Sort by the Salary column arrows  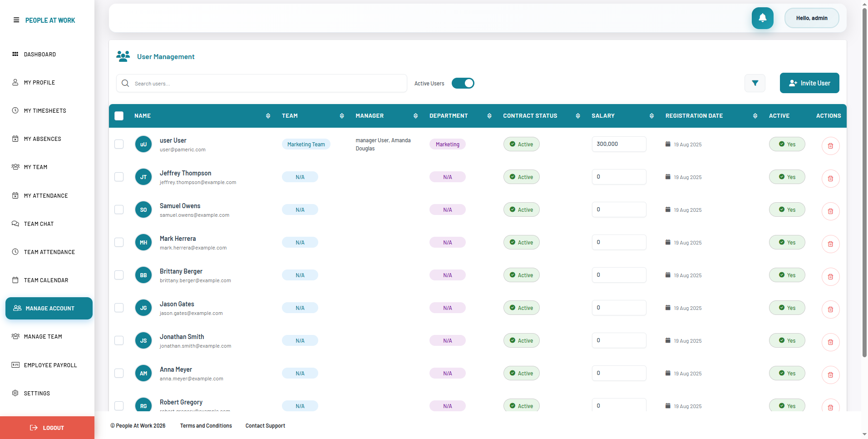click(651, 116)
